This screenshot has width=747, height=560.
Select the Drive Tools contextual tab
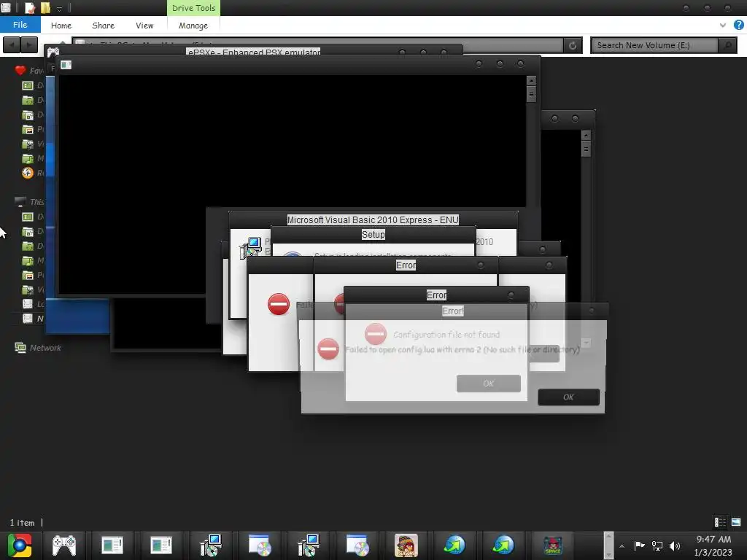[193, 8]
